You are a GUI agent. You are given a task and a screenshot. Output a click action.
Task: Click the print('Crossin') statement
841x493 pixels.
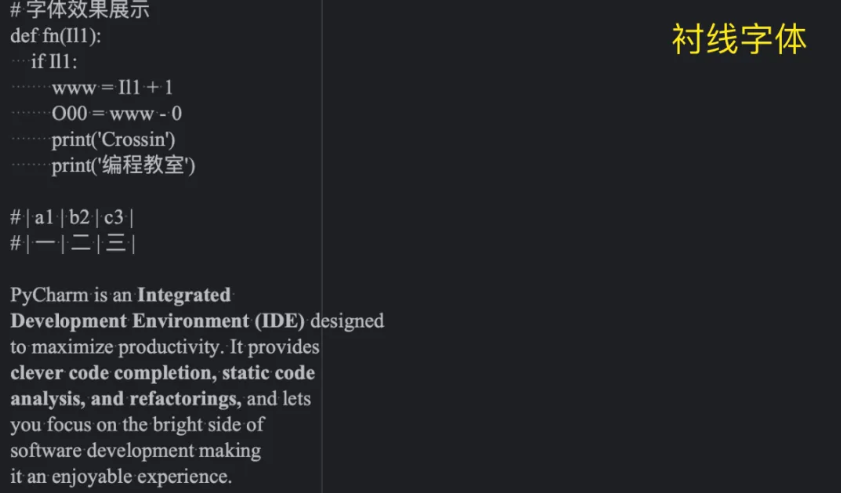click(x=113, y=139)
